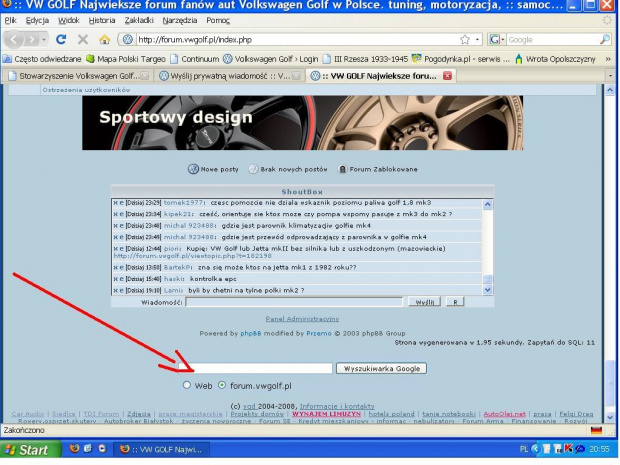Click the Nowe posty legend icon
This screenshot has width=620, height=465.
click(x=193, y=169)
